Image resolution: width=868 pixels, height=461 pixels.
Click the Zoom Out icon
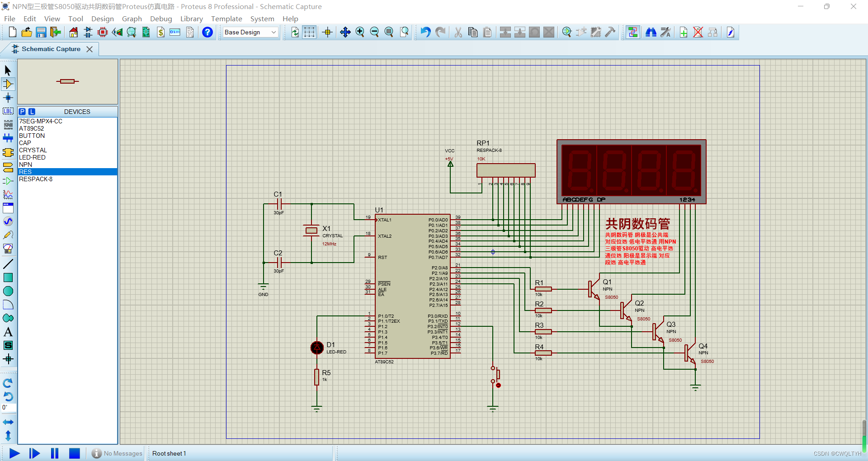pyautogui.click(x=374, y=32)
